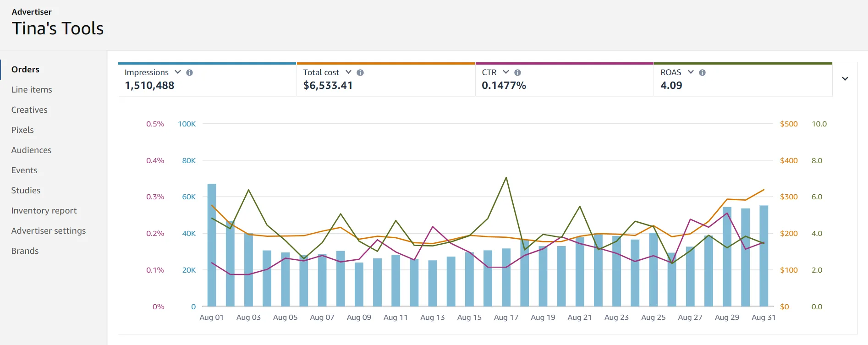Open Advertiser settings
Image resolution: width=868 pixels, height=345 pixels.
coord(49,230)
